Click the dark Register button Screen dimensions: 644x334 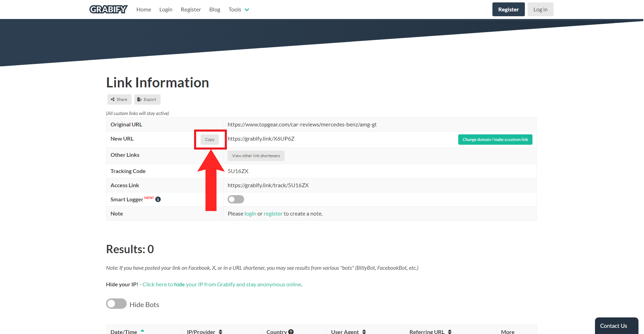coord(508,9)
